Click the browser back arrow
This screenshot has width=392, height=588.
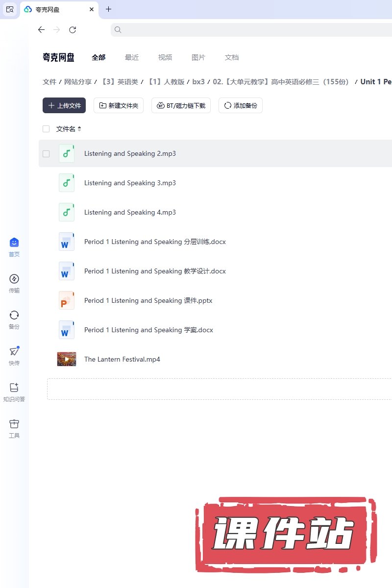point(41,30)
